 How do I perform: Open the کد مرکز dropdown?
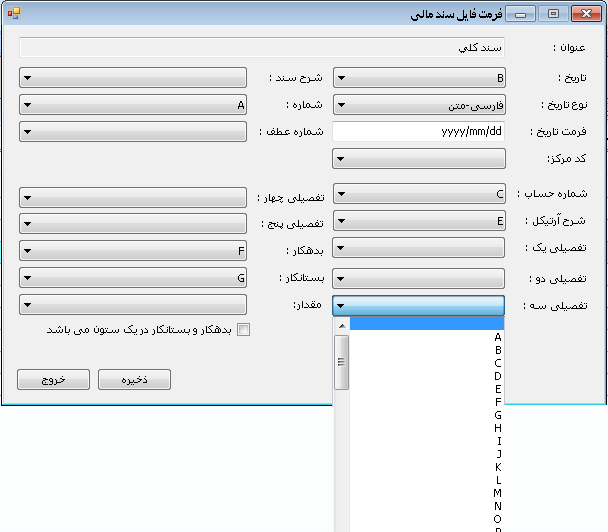(x=419, y=159)
